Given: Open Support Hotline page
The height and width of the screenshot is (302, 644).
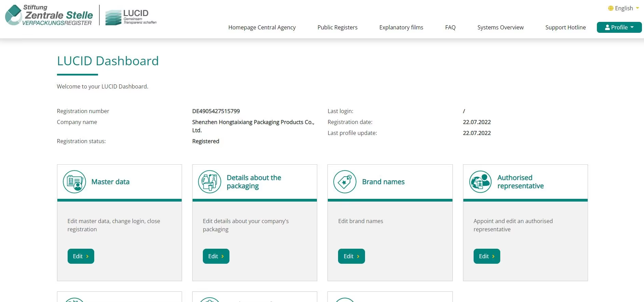Looking at the screenshot, I should click(x=565, y=27).
